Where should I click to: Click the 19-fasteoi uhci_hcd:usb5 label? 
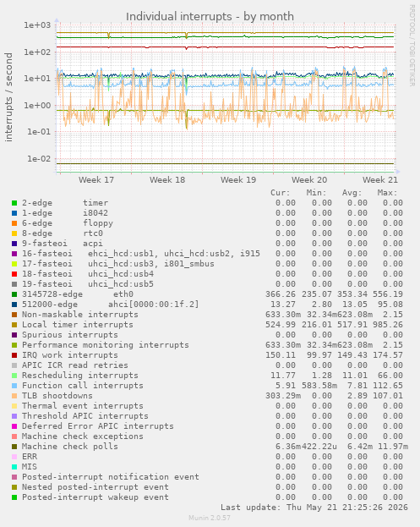coord(88,284)
